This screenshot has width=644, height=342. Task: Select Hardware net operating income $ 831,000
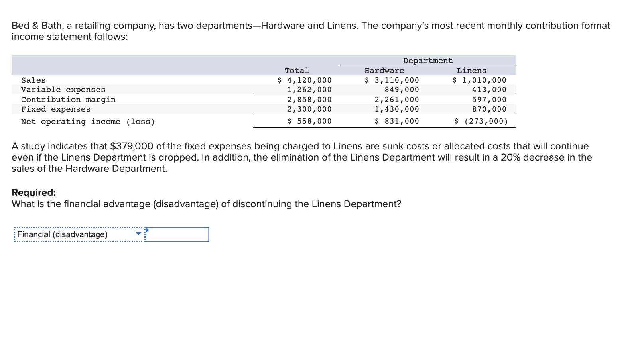tap(397, 121)
